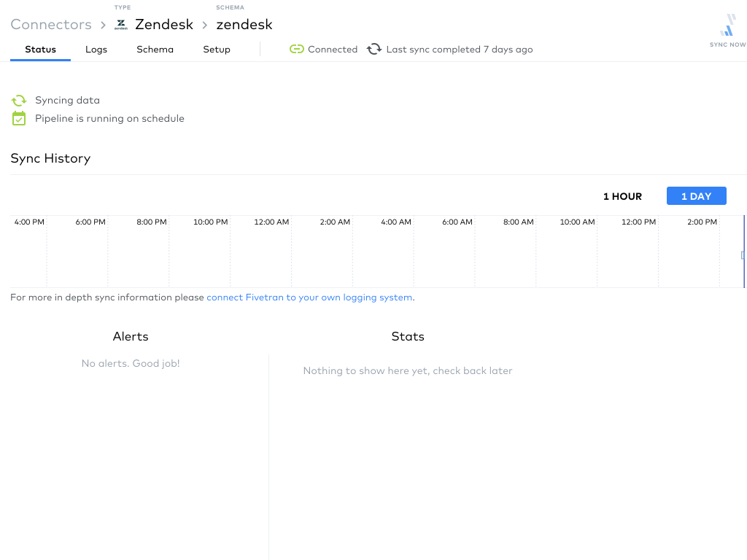Select the Setup tab
747x560 pixels.
pyautogui.click(x=216, y=49)
